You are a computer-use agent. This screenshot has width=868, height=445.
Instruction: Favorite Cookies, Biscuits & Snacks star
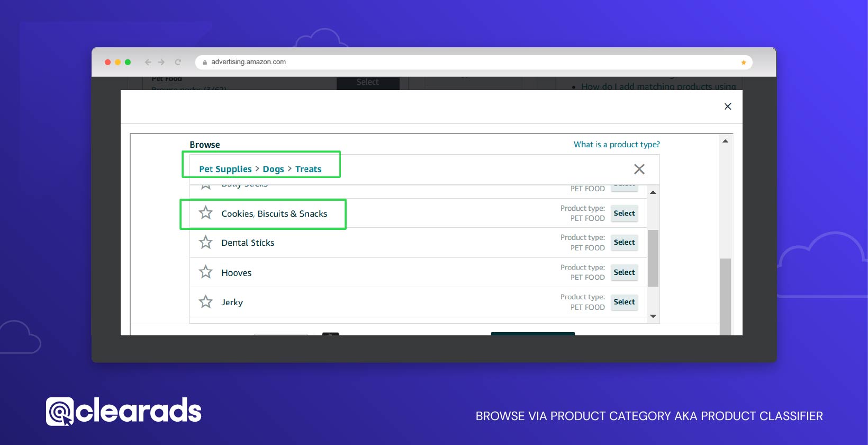(x=205, y=213)
